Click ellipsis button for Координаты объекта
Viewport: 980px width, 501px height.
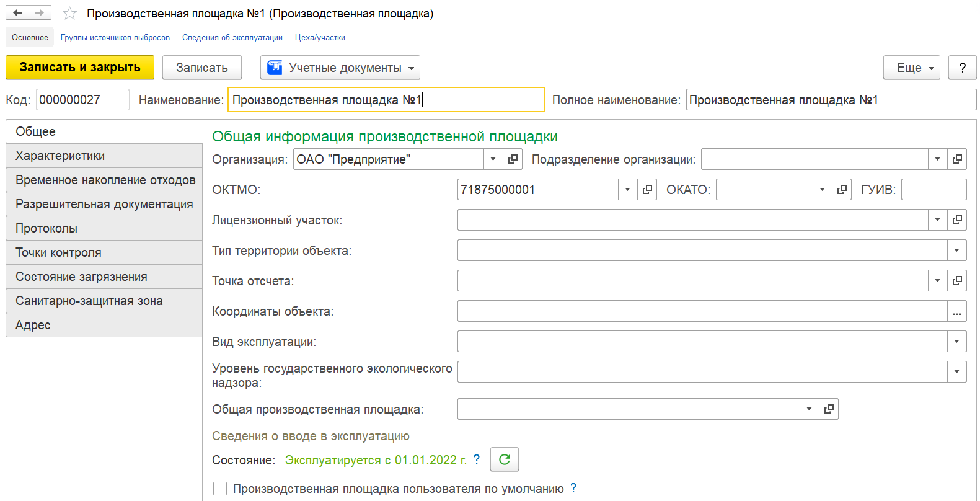pos(957,311)
